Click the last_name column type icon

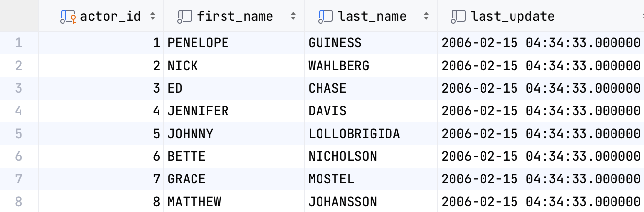[325, 17]
